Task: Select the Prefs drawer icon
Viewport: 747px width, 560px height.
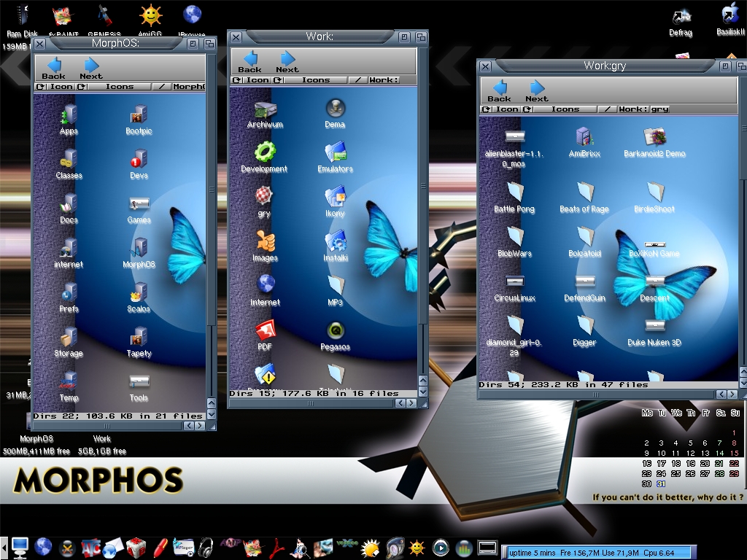Action: [x=69, y=297]
